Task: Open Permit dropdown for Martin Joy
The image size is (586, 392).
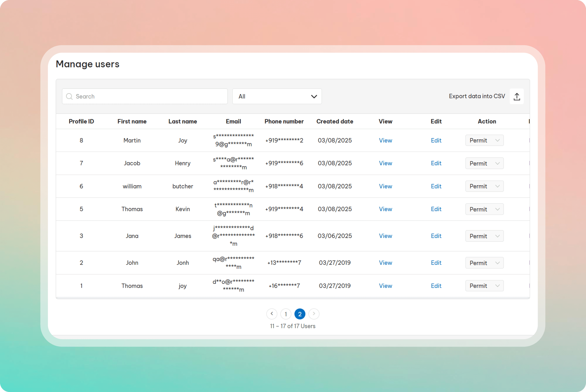Action: click(x=484, y=140)
